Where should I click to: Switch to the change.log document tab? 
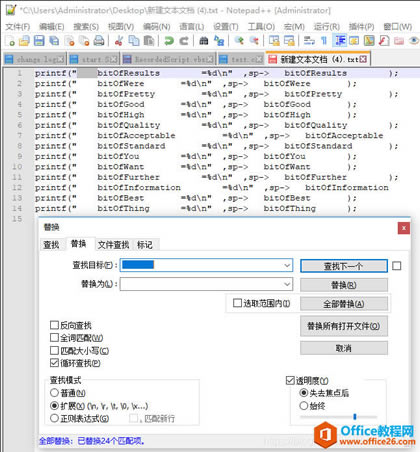coord(35,59)
